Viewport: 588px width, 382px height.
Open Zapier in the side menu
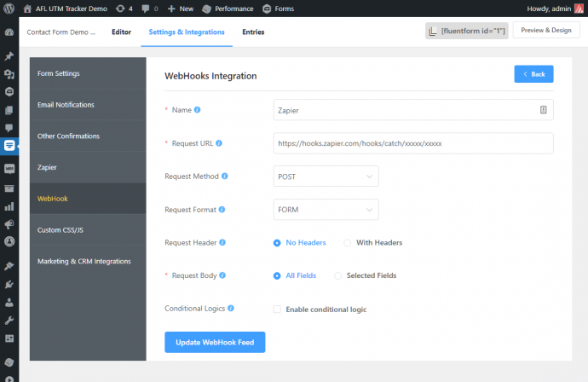(88, 167)
